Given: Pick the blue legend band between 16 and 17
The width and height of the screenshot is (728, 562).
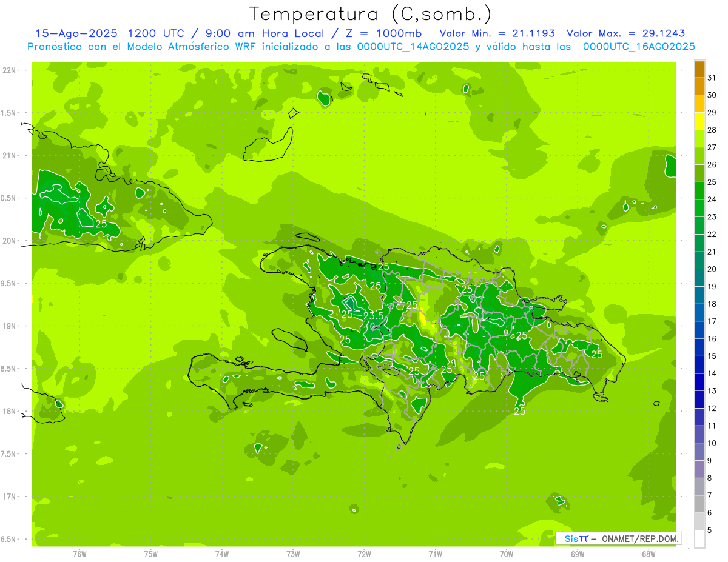Looking at the screenshot, I should point(699,330).
